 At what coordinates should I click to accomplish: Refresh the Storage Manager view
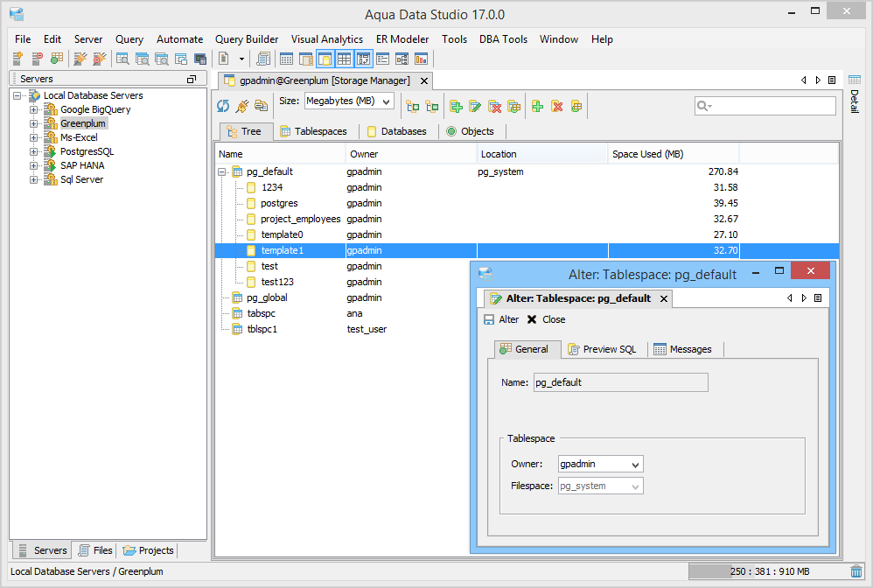(x=223, y=106)
